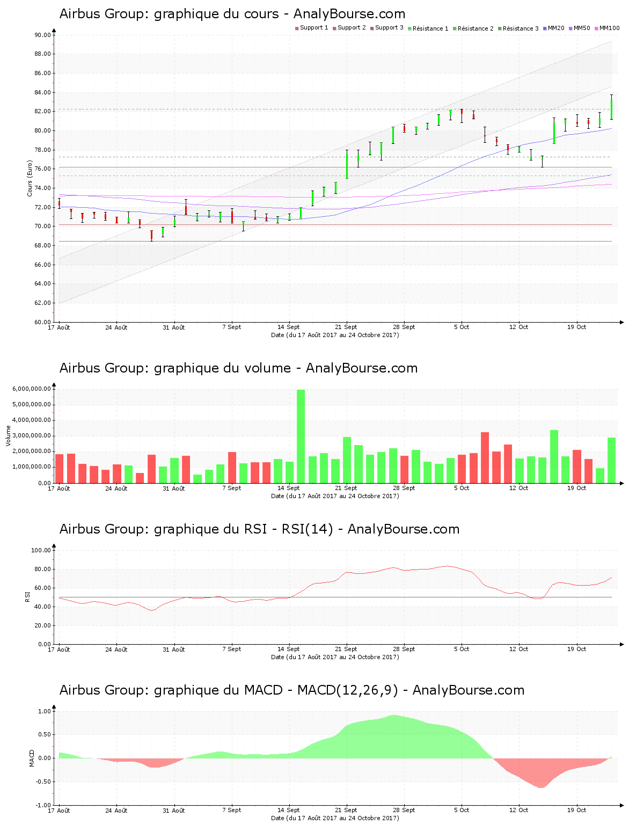Click the '17 Août' date on the RSI chart

58,649
